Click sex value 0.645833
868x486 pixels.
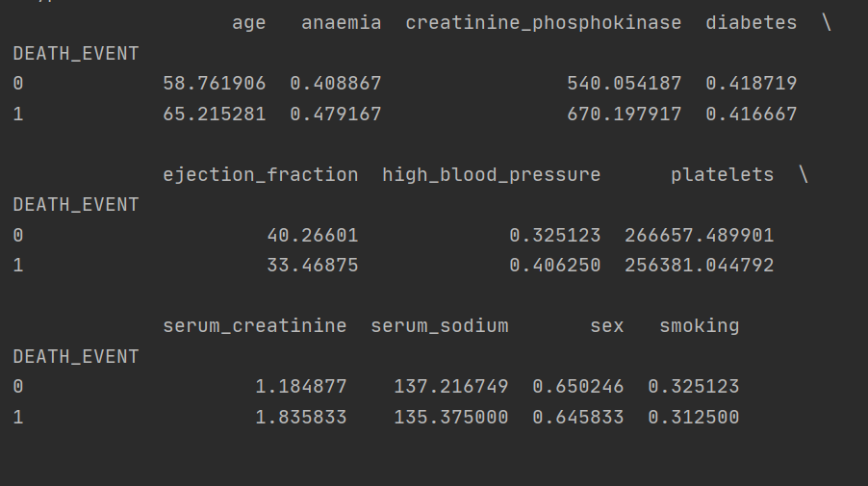(x=578, y=417)
